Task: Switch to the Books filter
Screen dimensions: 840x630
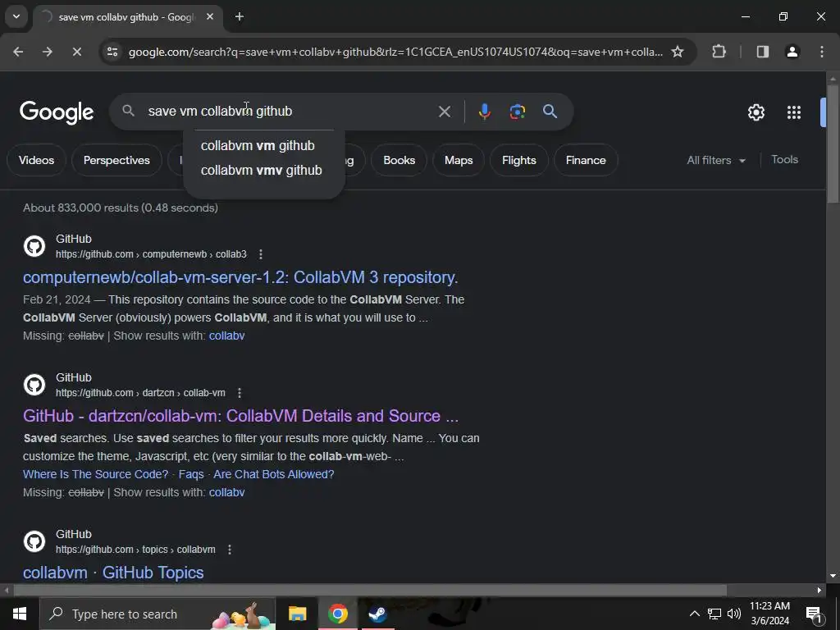Action: pyautogui.click(x=399, y=160)
